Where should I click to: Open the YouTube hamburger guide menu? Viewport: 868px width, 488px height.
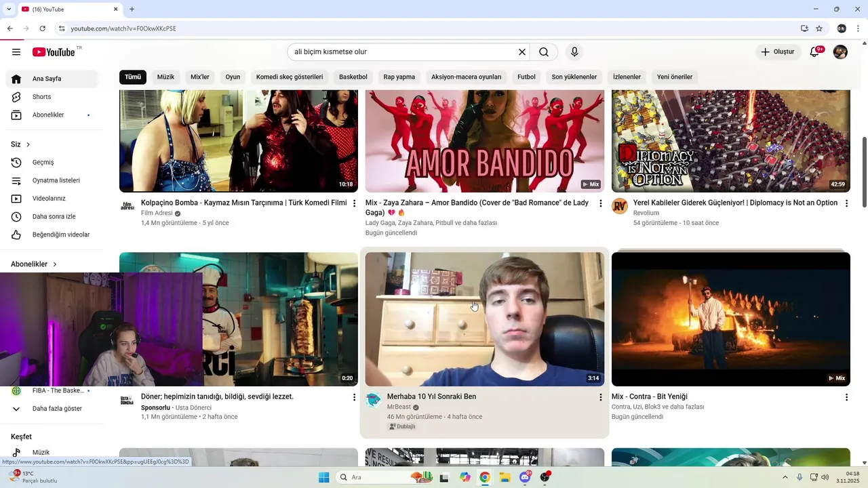point(16,52)
